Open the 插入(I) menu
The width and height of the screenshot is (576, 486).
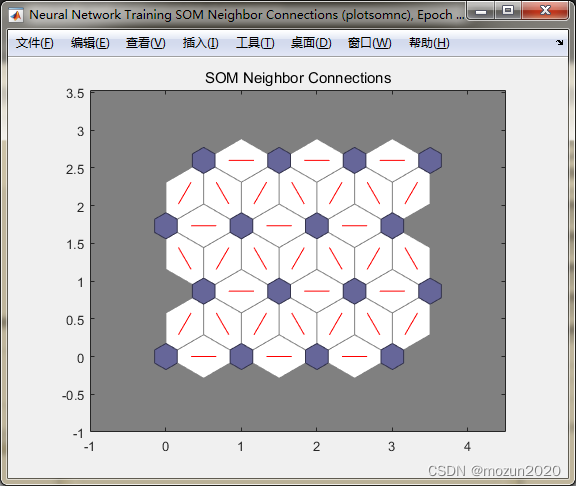(201, 43)
